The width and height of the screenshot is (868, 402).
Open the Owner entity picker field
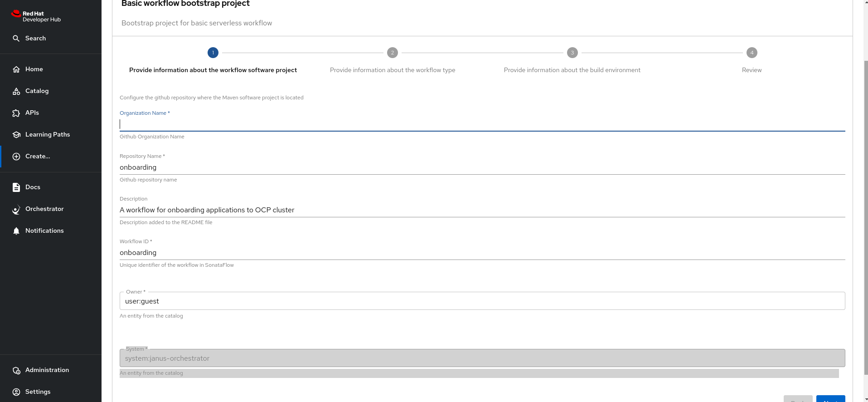[x=482, y=301]
